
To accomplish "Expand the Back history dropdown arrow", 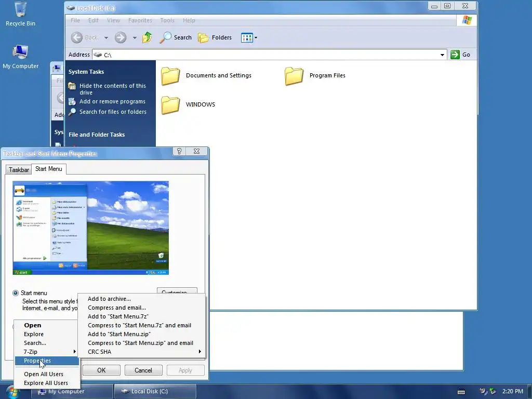I will 106,37.
